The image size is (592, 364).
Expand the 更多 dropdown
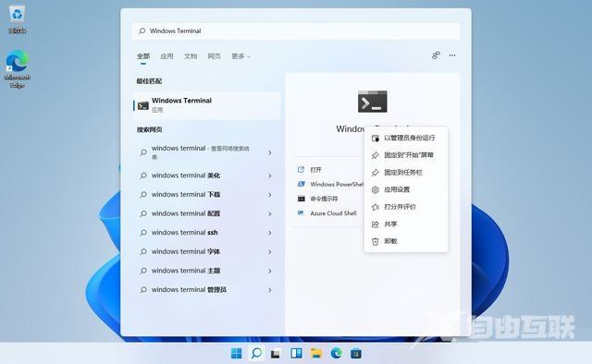coord(240,56)
